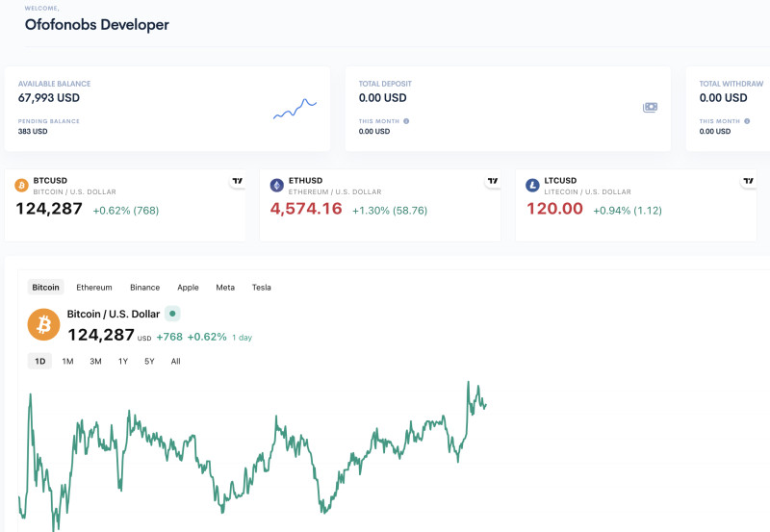Click the green market status indicator
Image resolution: width=770 pixels, height=532 pixels.
[x=172, y=314]
